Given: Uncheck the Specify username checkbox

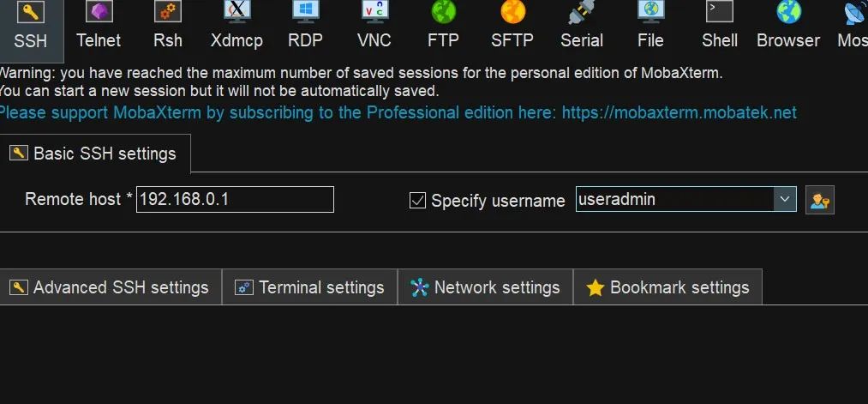Looking at the screenshot, I should click(x=417, y=200).
